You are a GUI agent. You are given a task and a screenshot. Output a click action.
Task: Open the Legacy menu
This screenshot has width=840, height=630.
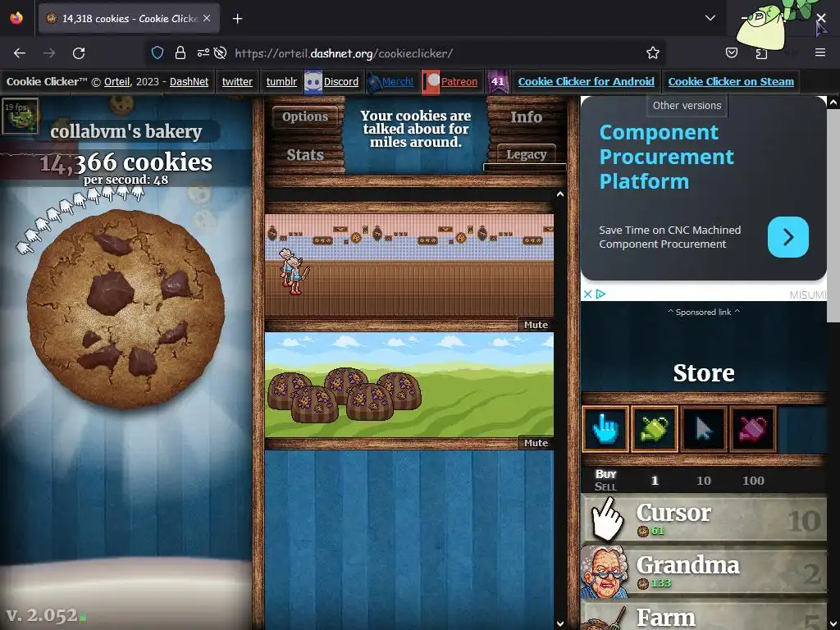point(526,154)
